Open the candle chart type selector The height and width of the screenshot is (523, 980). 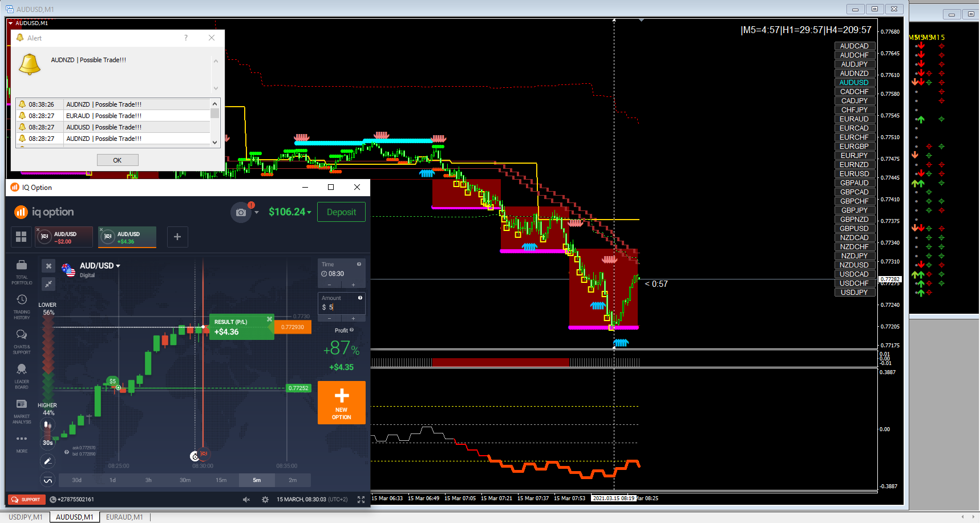48,424
